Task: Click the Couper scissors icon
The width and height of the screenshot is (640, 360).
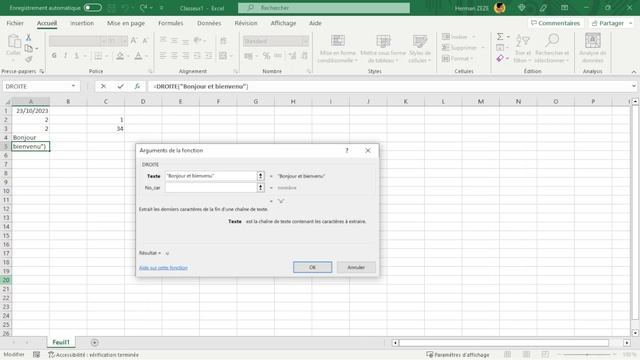Action: [29, 38]
